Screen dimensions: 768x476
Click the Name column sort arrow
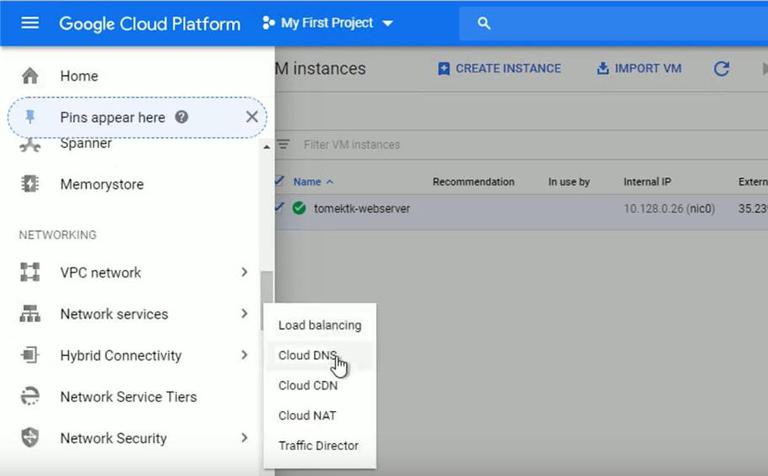330,182
